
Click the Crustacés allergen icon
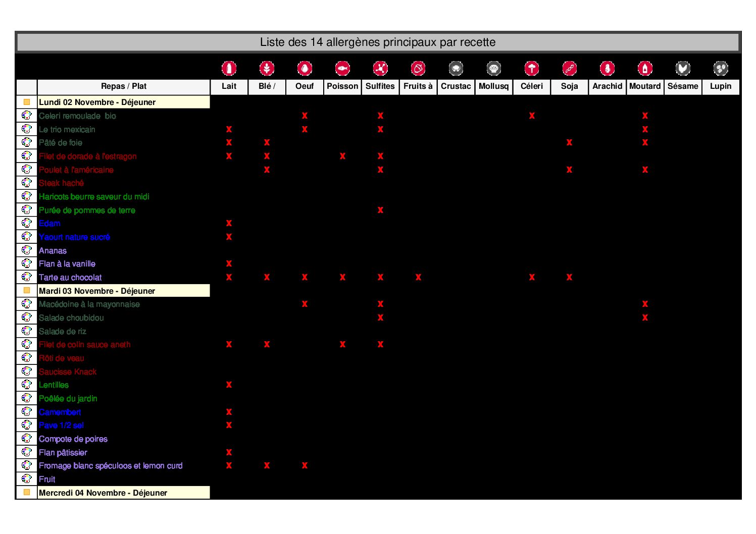click(x=456, y=68)
